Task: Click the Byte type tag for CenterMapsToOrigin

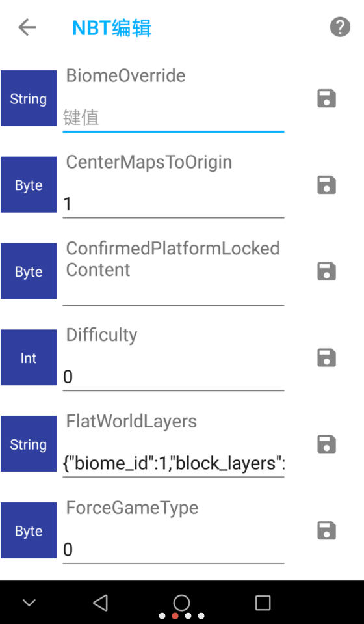Action: (x=29, y=185)
